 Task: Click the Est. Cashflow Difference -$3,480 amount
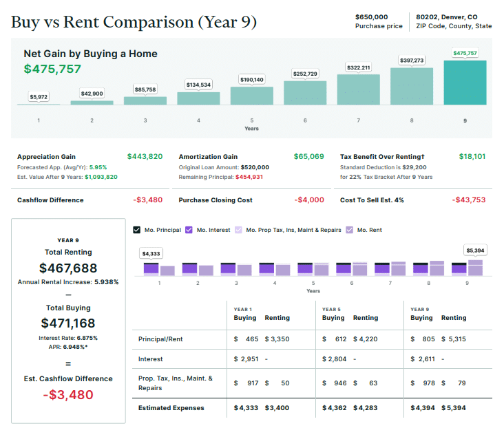point(68,395)
